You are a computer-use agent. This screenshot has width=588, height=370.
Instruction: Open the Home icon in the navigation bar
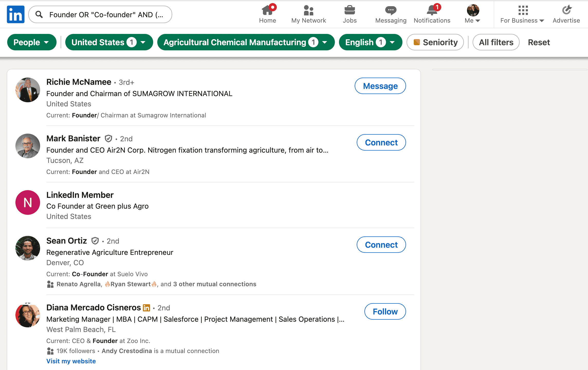click(x=268, y=11)
